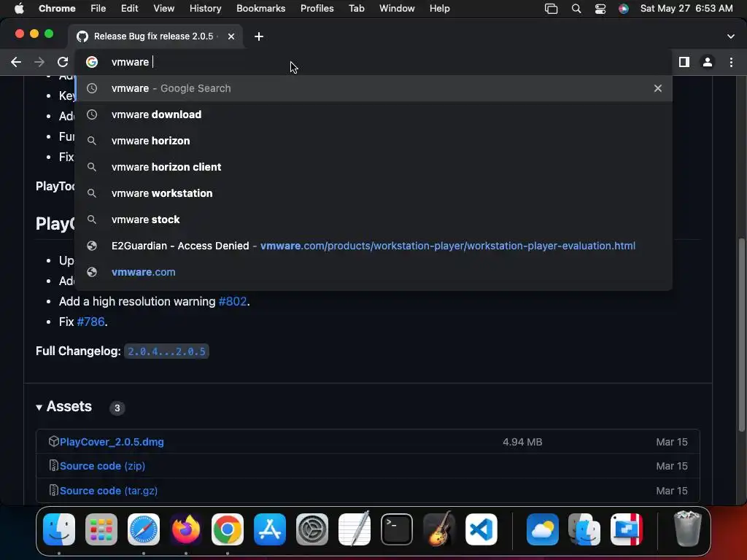The image size is (747, 560).
Task: Collapse the Assets section triangle
Action: (x=39, y=407)
